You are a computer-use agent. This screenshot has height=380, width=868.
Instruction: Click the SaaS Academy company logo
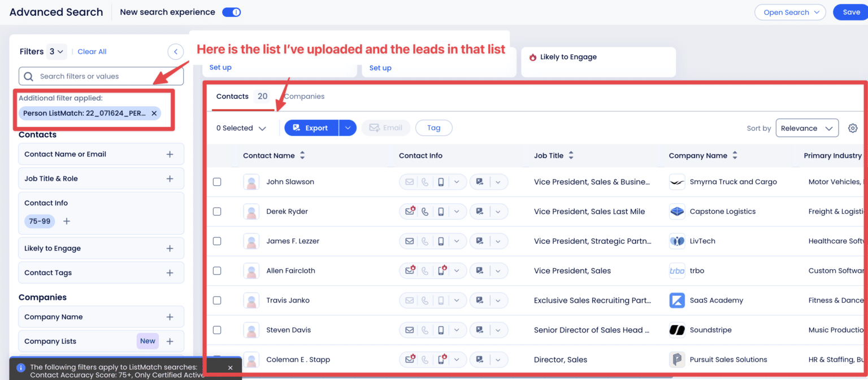tap(677, 300)
